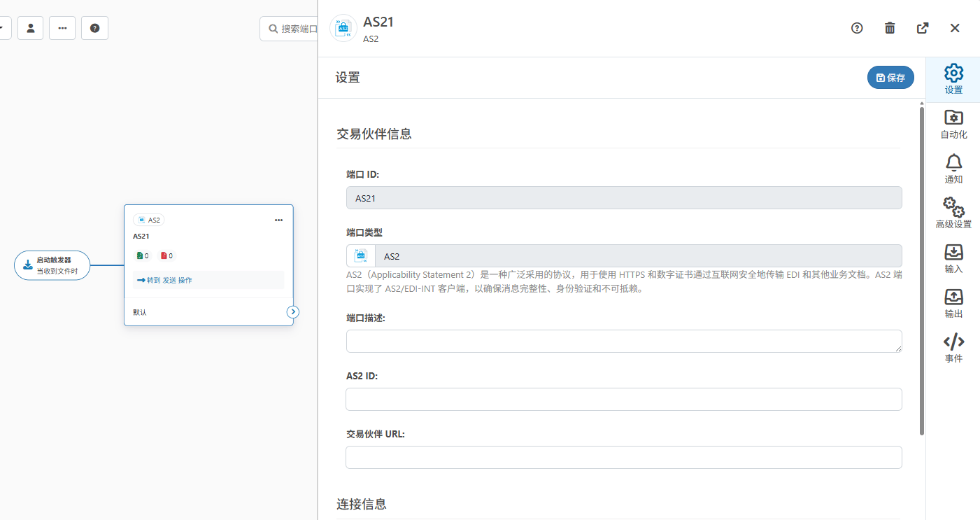The image size is (980, 520).
Task: Click the 连接信息 section heading
Action: pos(362,504)
